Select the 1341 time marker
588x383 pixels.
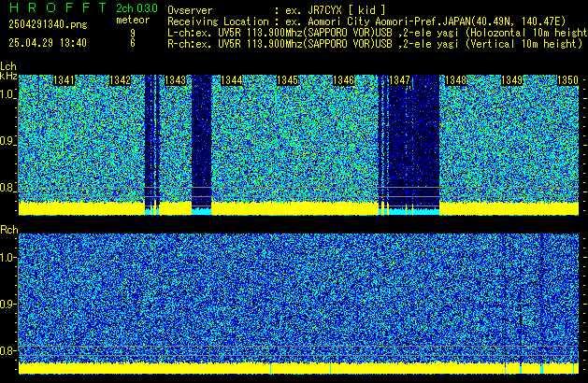(65, 80)
